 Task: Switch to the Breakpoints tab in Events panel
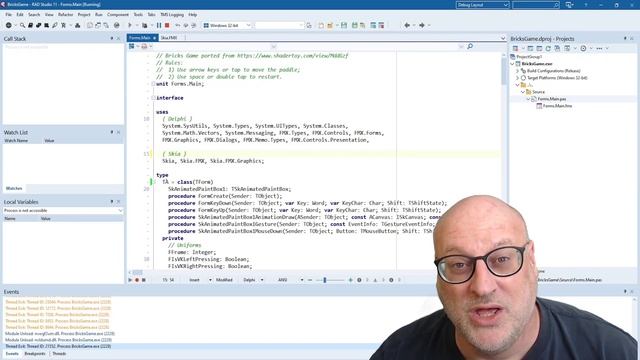tap(35, 353)
